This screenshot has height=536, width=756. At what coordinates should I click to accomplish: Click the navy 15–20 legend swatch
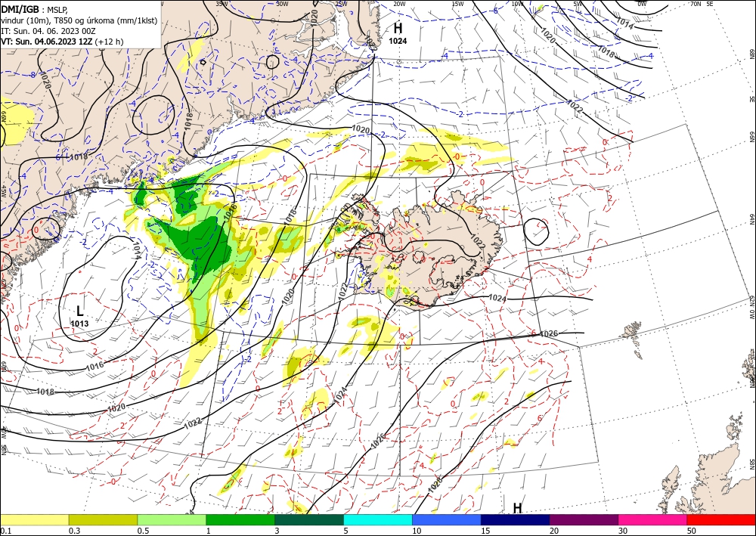point(516,519)
